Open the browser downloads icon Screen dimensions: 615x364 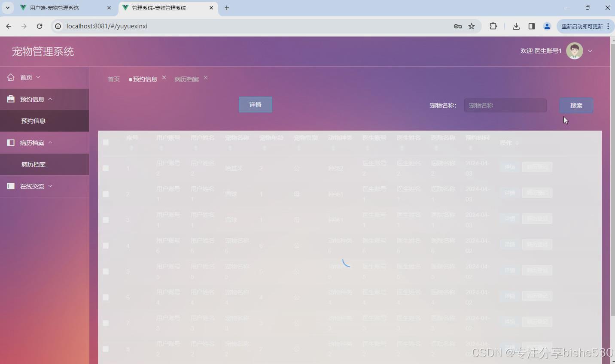(x=516, y=26)
